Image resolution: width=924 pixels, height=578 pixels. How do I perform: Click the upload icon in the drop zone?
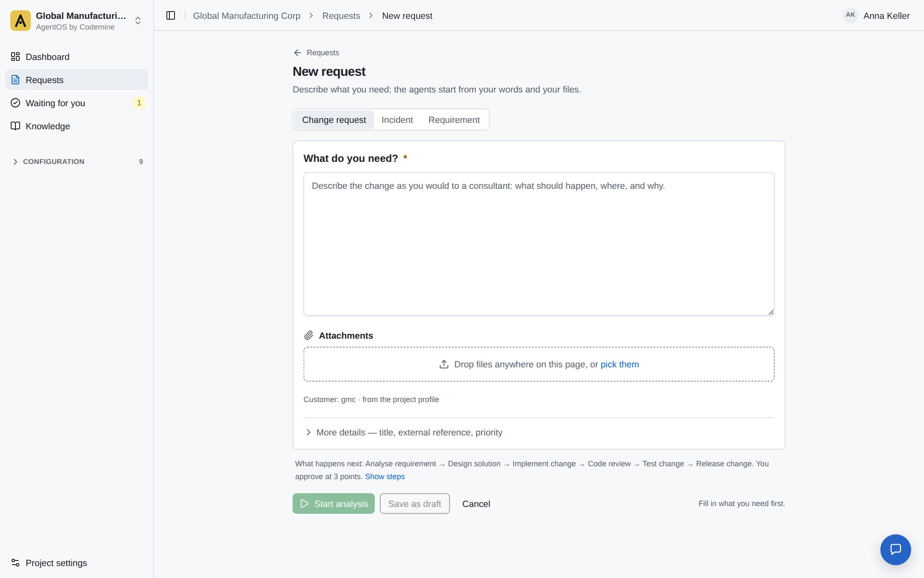coord(444,364)
